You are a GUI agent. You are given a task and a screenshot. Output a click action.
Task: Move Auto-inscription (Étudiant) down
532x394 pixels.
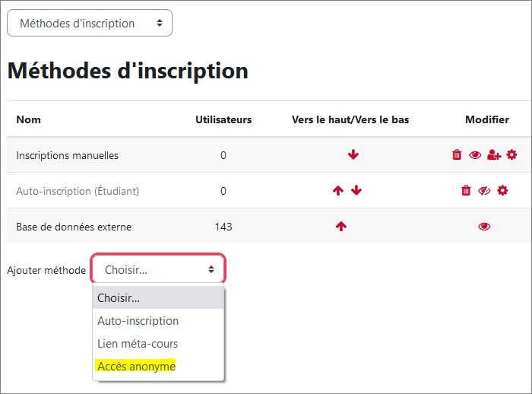[356, 191]
